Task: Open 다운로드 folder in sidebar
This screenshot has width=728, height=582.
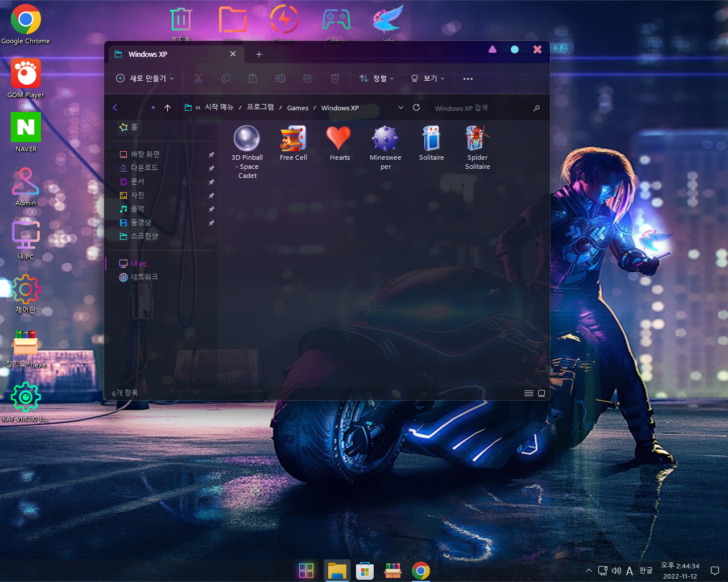Action: (x=144, y=168)
